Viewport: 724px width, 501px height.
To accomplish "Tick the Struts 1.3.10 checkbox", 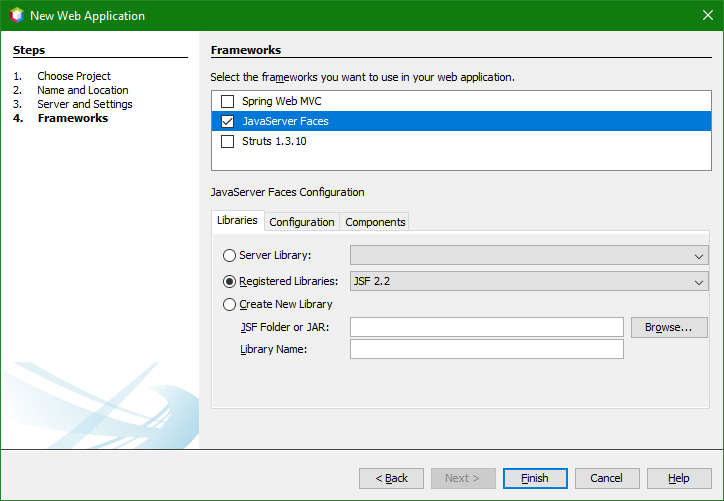I will pos(227,141).
